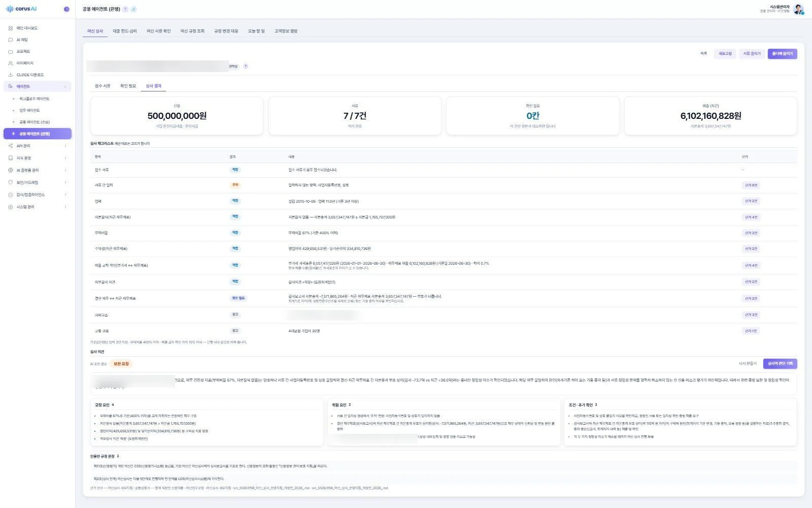Open the 메인 대시보드 dashboard icon
Viewport: 812px width, 508px height.
[x=11, y=28]
